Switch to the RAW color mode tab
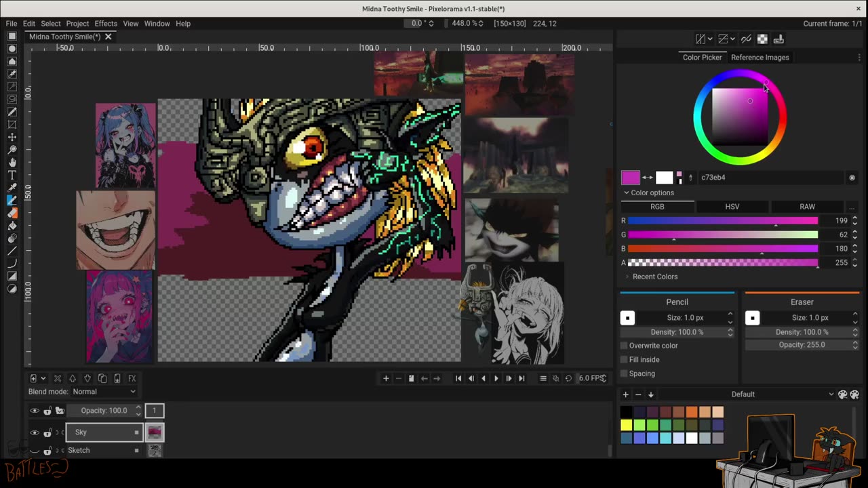This screenshot has height=488, width=868. tap(807, 207)
